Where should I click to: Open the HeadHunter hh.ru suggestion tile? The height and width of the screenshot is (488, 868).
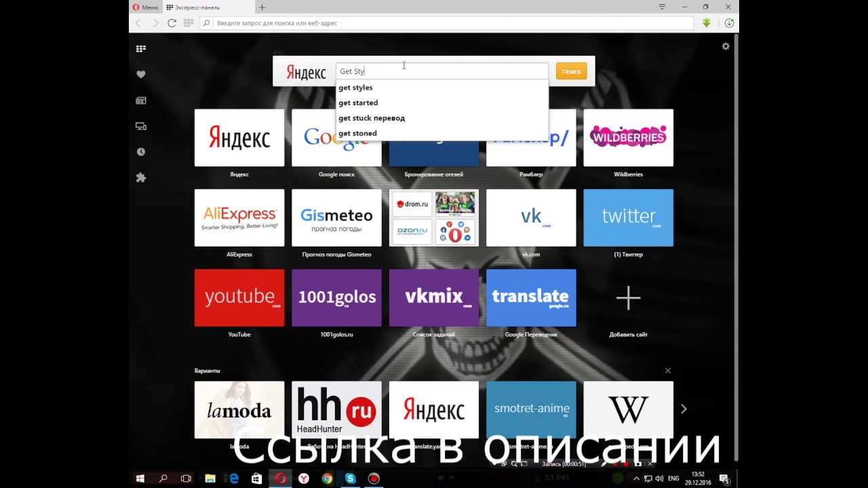point(336,409)
